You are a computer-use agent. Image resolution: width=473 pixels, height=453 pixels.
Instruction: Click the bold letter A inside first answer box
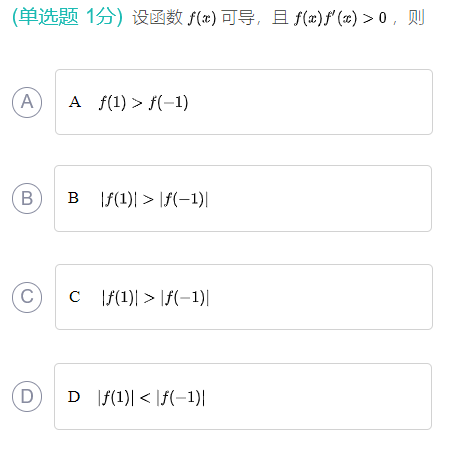tap(75, 102)
